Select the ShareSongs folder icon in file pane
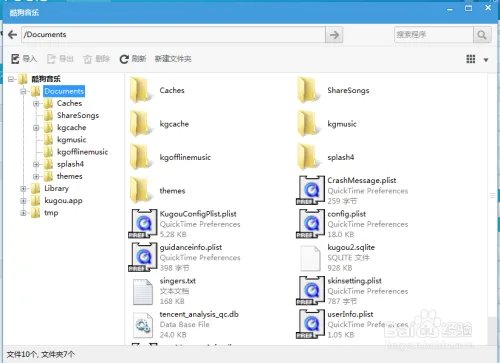Screen dimensions: 500x363 [308, 89]
